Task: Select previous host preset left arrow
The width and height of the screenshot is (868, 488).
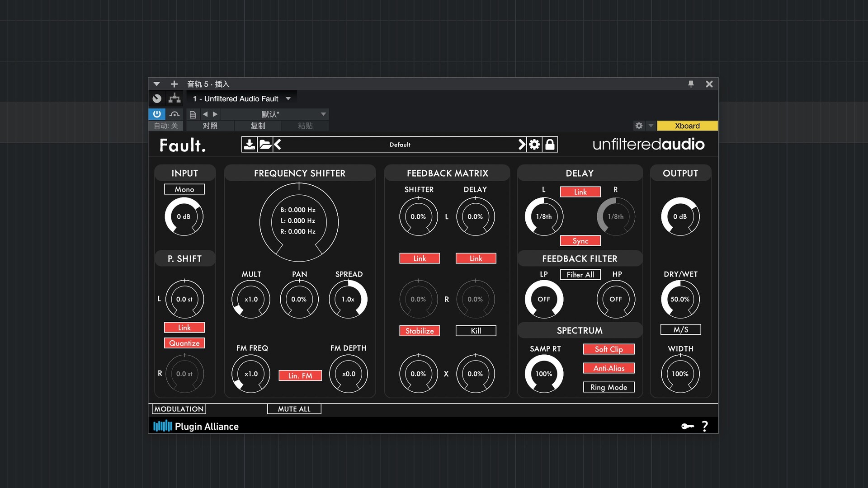Action: pyautogui.click(x=205, y=114)
